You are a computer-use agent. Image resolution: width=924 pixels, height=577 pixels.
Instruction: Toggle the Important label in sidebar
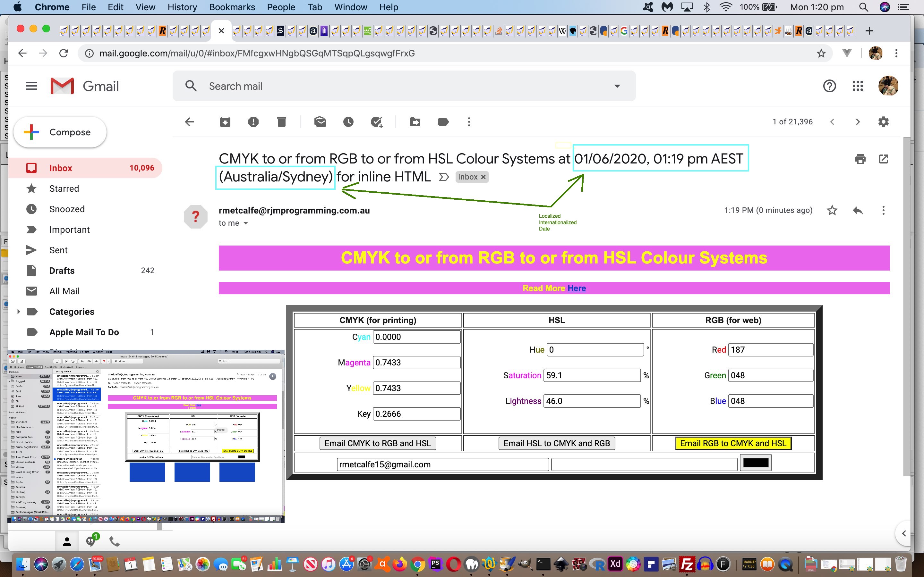pyautogui.click(x=70, y=229)
